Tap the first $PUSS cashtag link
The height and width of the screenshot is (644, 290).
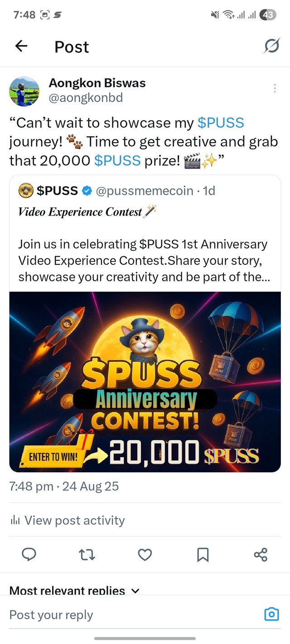(x=221, y=123)
